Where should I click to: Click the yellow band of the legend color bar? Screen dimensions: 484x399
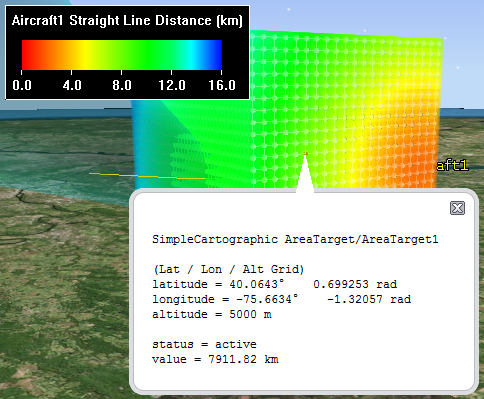pyautogui.click(x=84, y=55)
